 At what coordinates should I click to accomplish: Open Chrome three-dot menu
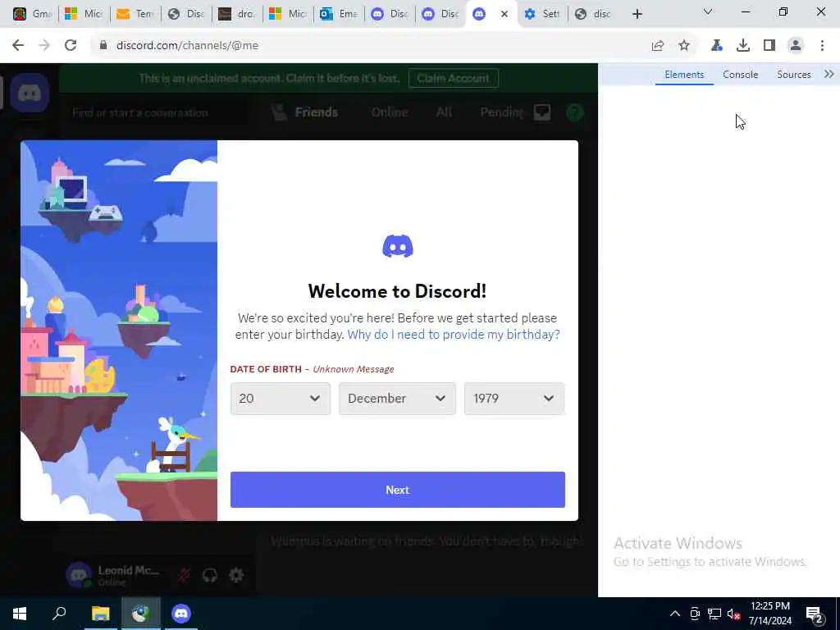coord(822,46)
